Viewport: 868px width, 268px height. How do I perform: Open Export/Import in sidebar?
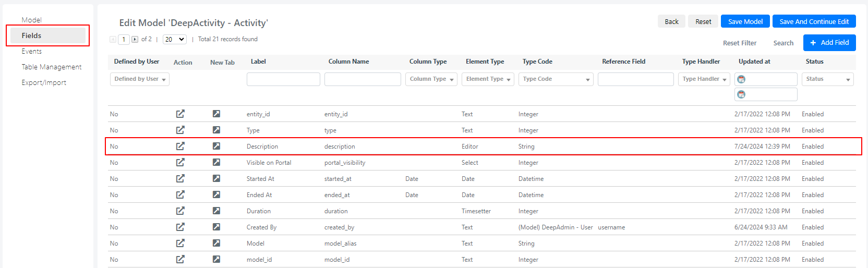44,82
